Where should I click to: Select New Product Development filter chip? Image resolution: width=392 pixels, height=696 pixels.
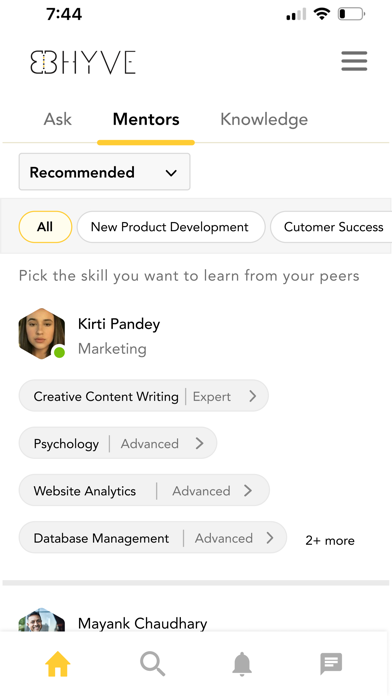pos(171,227)
